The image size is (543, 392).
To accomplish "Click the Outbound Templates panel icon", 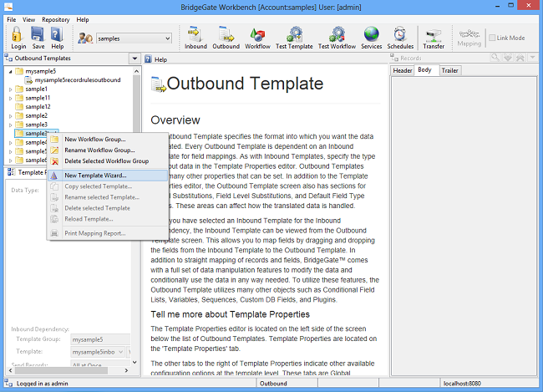I will 8,58.
